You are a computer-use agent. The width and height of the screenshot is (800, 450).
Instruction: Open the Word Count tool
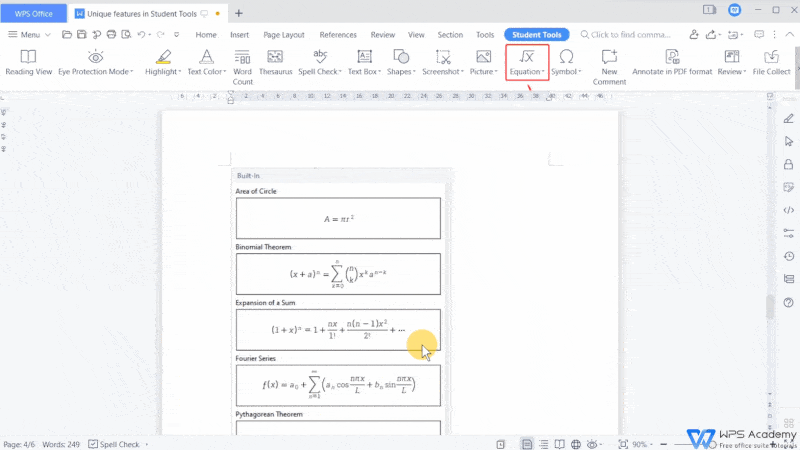coord(242,67)
